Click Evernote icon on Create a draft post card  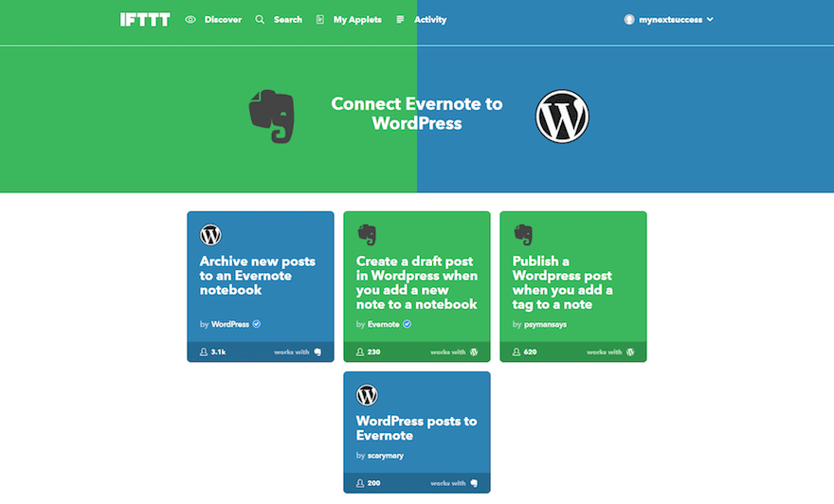coord(367,235)
